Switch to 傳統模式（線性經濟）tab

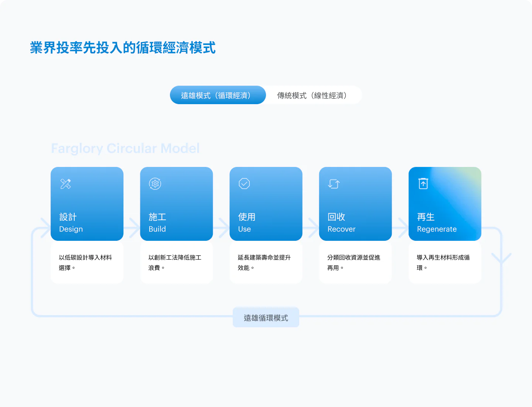click(x=314, y=95)
